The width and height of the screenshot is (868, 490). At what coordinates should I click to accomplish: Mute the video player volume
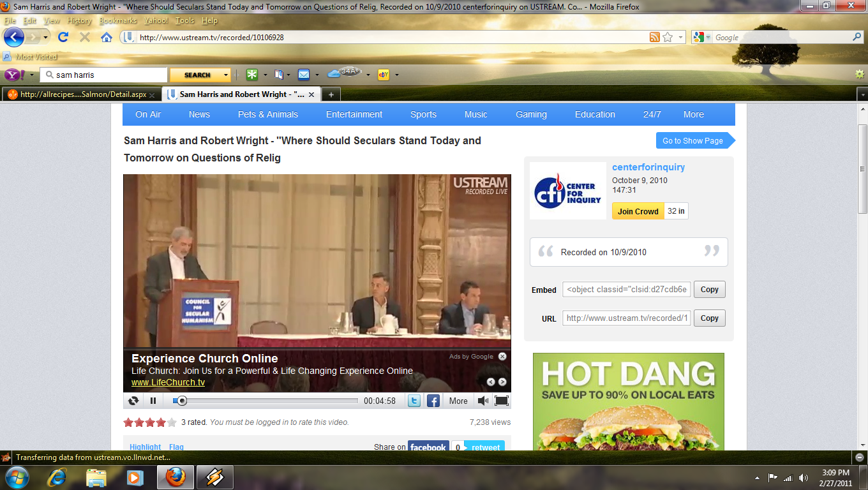pos(483,401)
